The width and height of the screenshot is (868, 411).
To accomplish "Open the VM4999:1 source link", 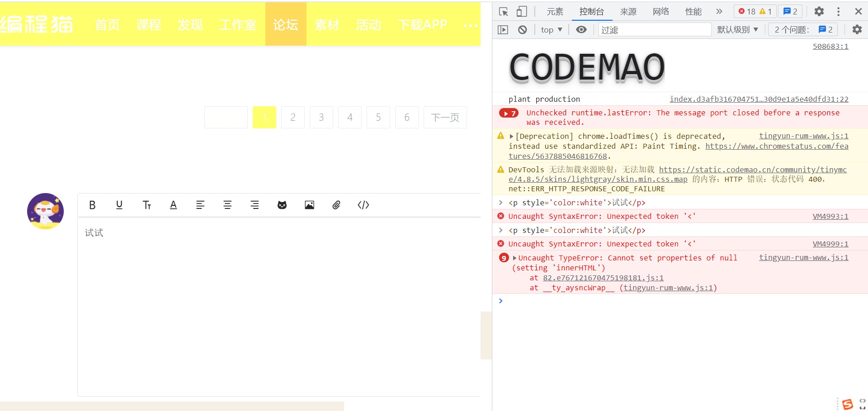I will click(830, 244).
